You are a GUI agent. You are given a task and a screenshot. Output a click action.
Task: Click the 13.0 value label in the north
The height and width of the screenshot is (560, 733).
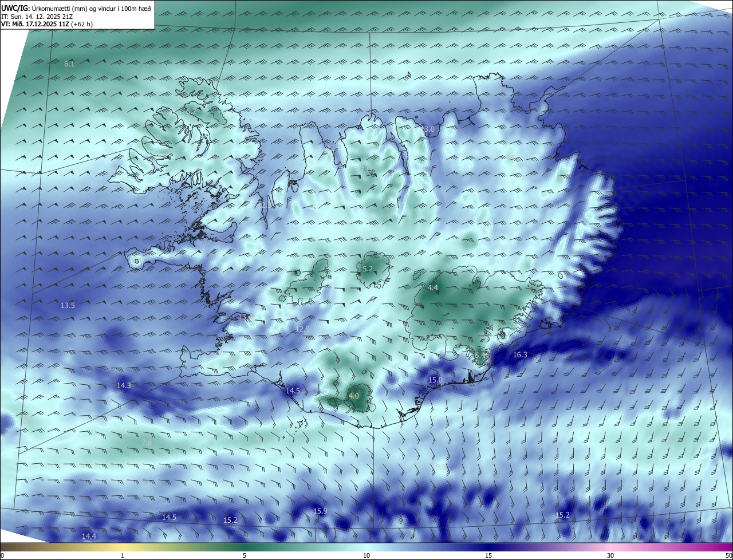[428, 129]
